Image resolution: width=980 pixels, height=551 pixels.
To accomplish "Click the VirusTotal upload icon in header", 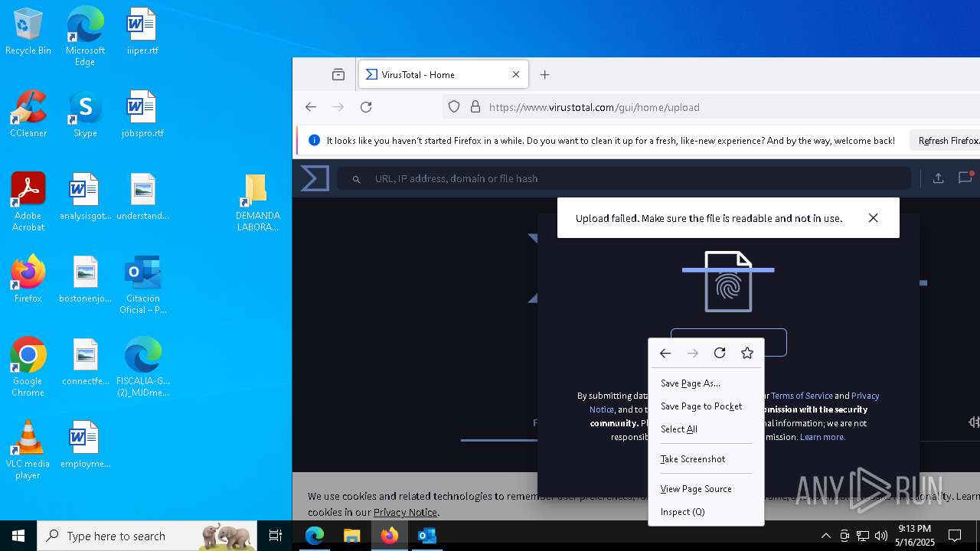I will click(x=938, y=178).
